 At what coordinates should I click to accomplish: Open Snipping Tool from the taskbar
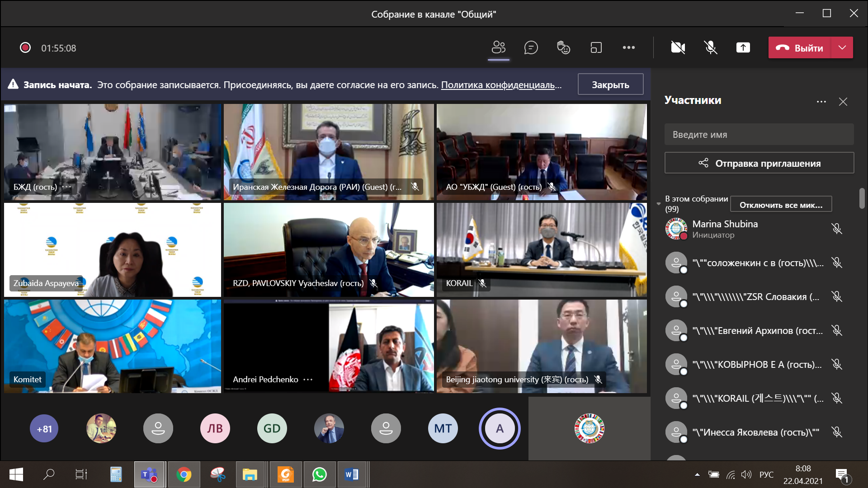pos(218,474)
